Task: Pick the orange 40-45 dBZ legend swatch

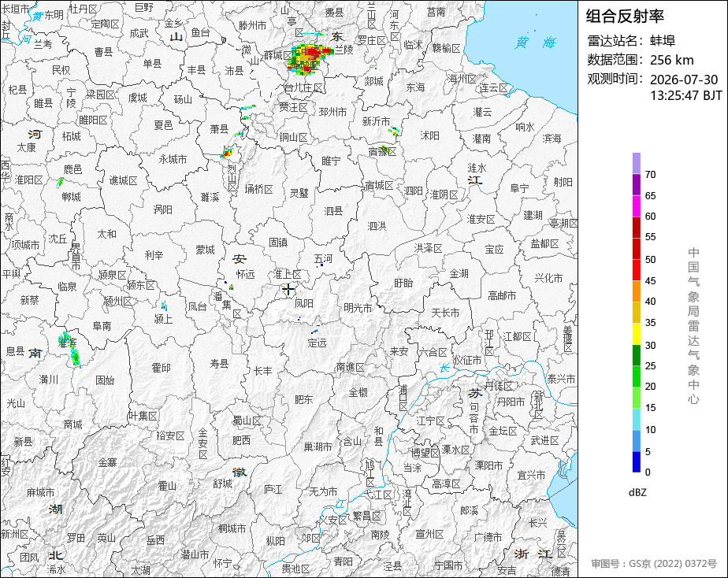Action: pos(636,291)
